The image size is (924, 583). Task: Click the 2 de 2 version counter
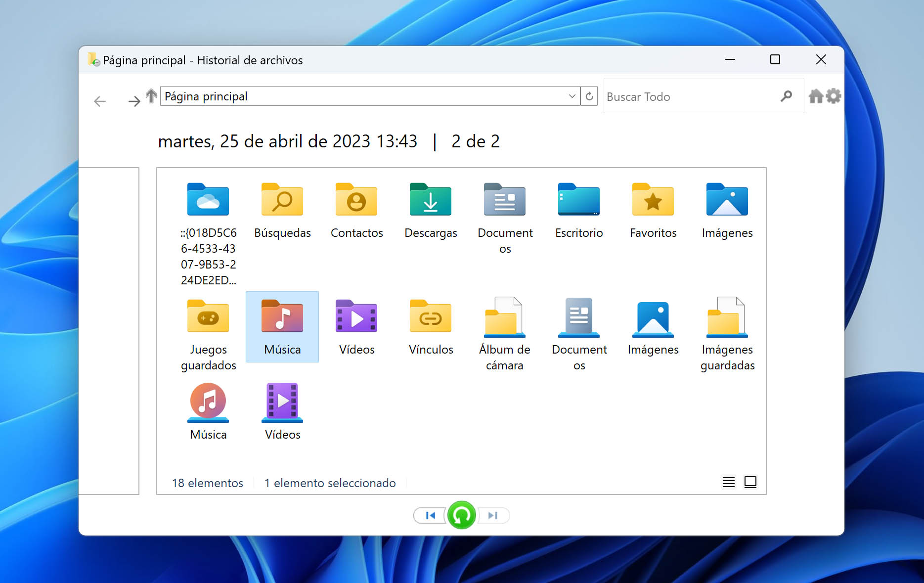[x=476, y=141]
